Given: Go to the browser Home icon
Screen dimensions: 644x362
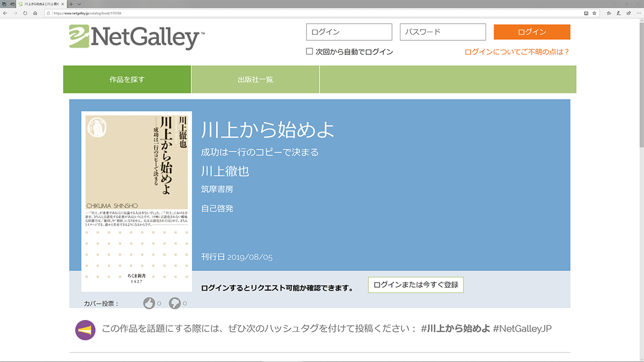Looking at the screenshot, I should [x=35, y=13].
